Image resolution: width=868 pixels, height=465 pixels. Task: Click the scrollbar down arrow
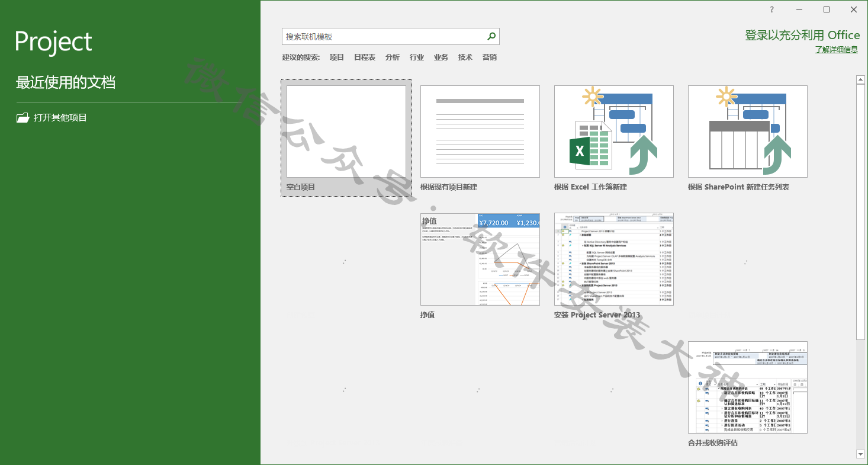(861, 454)
